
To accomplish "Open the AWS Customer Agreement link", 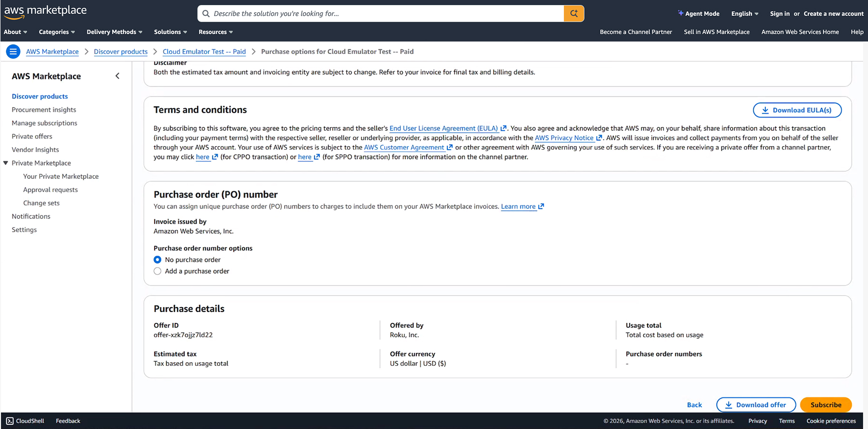I will pyautogui.click(x=404, y=148).
